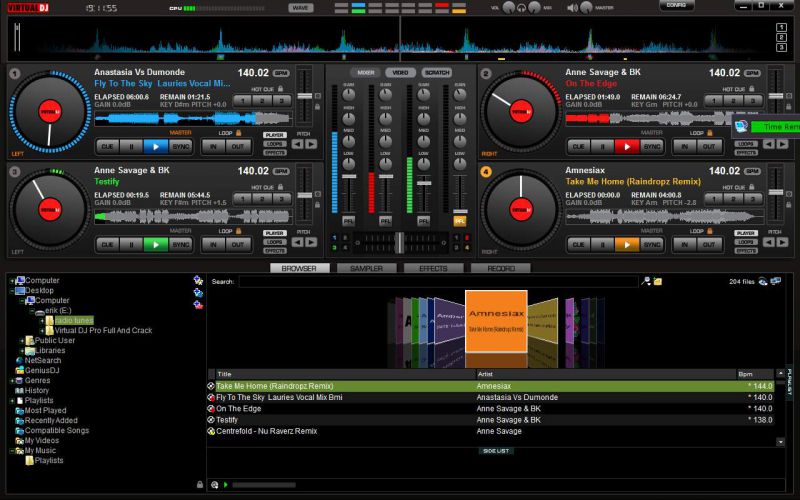Play deck 3 with green play button
This screenshot has width=800, height=500.
point(156,244)
